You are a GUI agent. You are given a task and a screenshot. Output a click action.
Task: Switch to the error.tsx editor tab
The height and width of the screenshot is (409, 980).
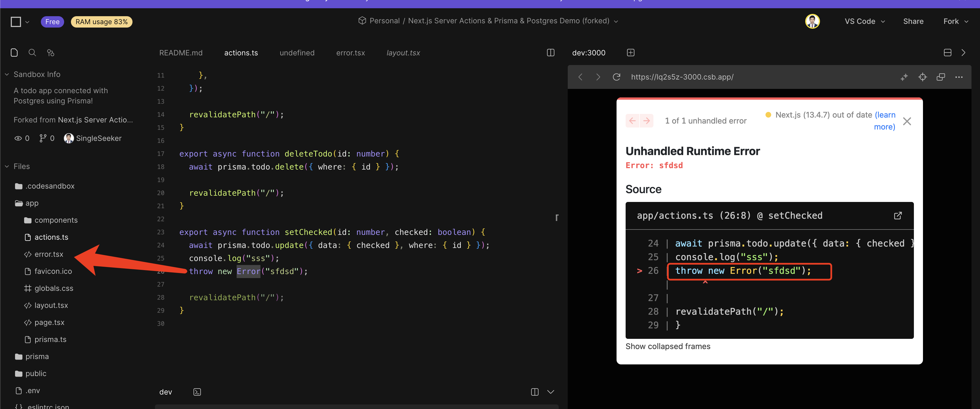[350, 53]
